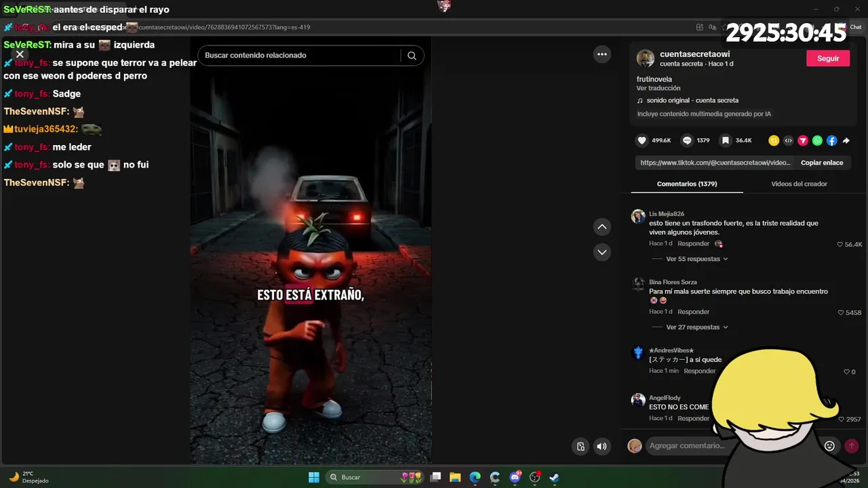Like ★AndresVibes★ comment heart
This screenshot has width=868, height=488.
(846, 371)
